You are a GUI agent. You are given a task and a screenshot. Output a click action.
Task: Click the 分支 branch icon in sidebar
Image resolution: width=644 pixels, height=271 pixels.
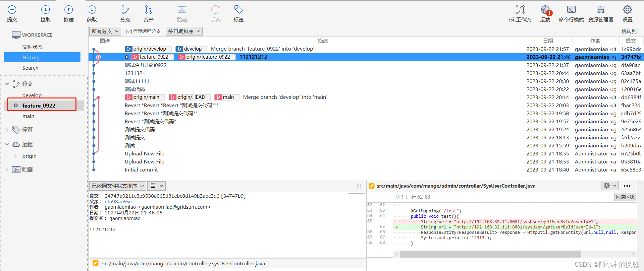click(x=16, y=84)
